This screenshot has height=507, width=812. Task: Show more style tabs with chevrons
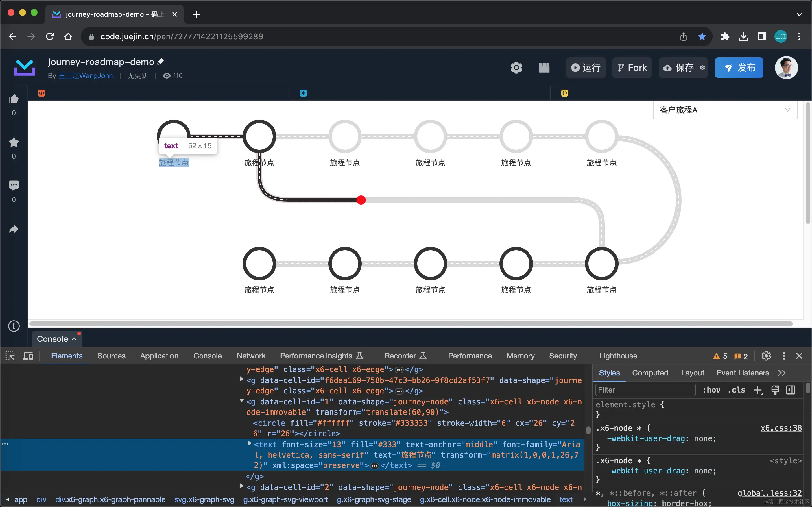782,373
